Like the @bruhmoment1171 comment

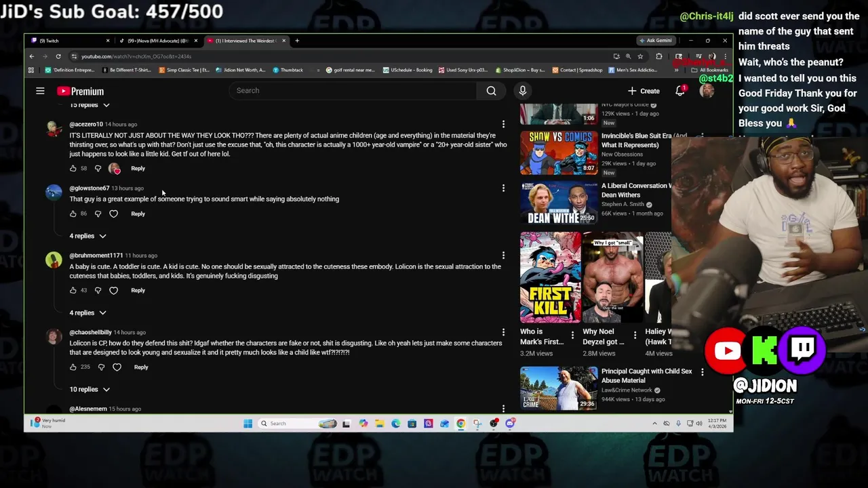click(73, 290)
